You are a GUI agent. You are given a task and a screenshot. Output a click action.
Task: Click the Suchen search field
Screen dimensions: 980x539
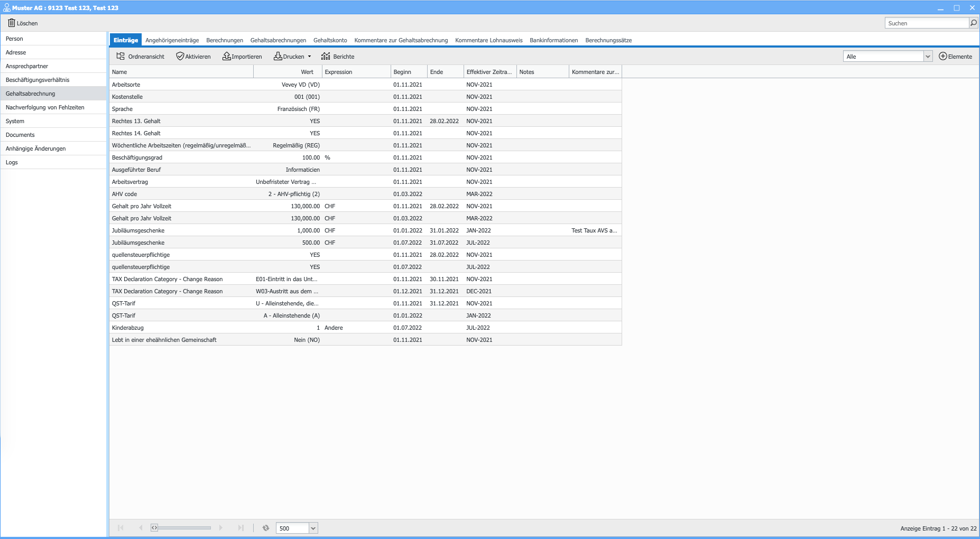click(x=926, y=23)
